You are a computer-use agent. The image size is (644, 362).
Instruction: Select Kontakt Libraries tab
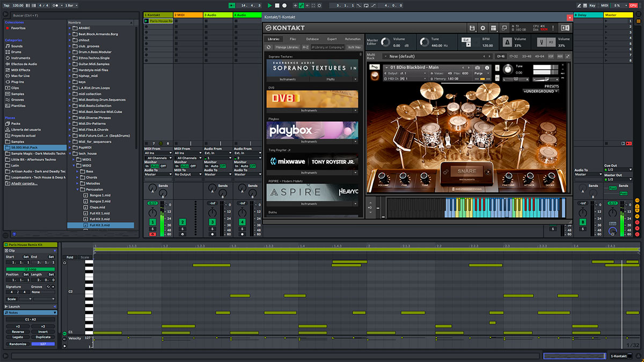274,39
